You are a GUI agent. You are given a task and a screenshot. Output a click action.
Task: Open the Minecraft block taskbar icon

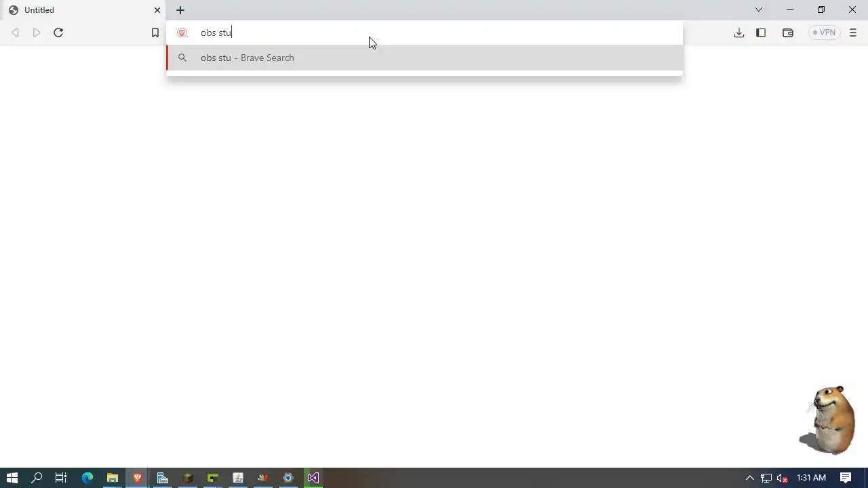pyautogui.click(x=188, y=478)
